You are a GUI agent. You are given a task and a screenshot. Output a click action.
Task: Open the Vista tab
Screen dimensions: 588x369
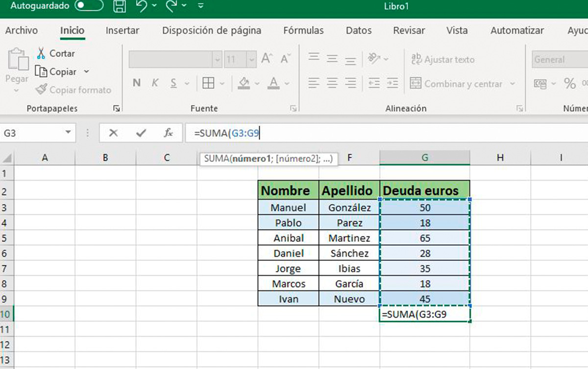pyautogui.click(x=457, y=30)
